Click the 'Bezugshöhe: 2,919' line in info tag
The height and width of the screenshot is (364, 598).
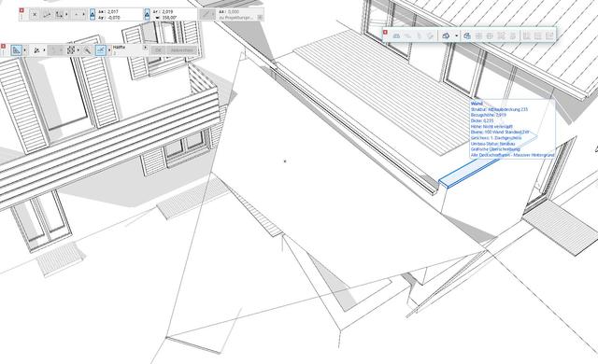click(489, 115)
